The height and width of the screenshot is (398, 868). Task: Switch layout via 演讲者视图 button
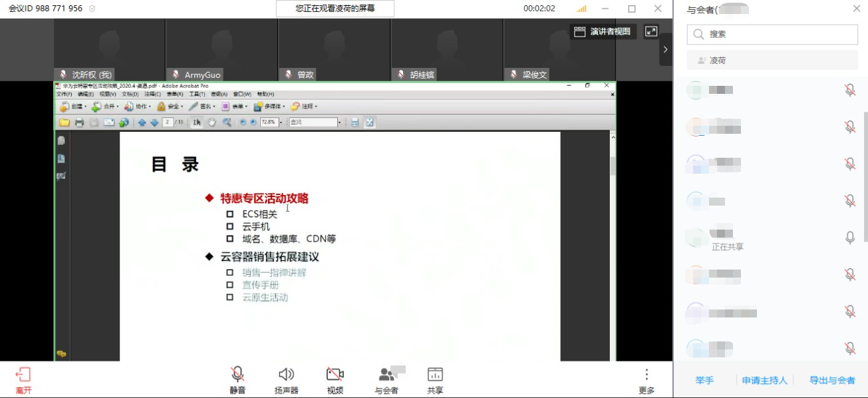click(x=603, y=31)
